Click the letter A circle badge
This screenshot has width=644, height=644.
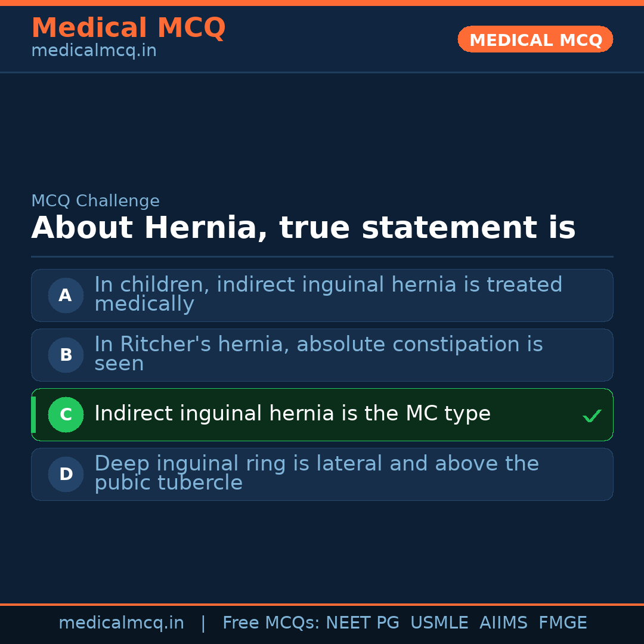tap(66, 295)
